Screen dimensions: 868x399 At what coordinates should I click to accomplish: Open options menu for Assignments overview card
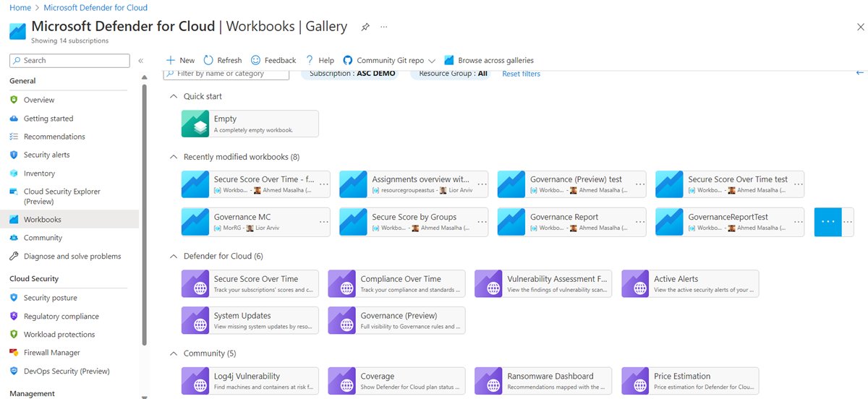coord(482,184)
